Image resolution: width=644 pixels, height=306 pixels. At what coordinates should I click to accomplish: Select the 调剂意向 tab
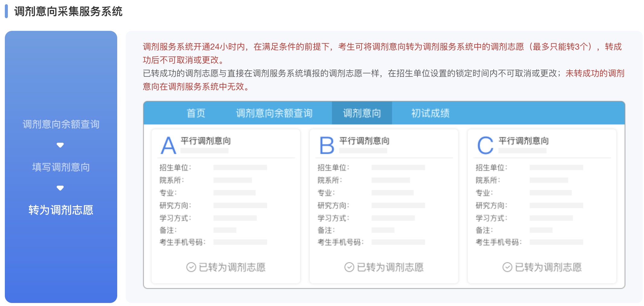coord(362,113)
